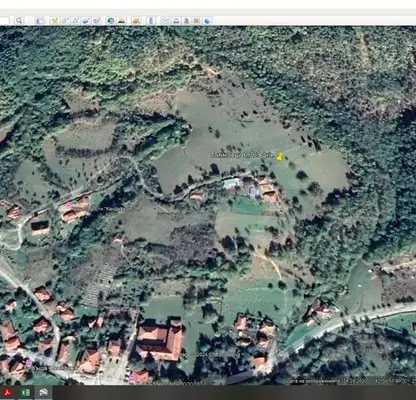Click the View in Google Maps icon
Screen dimensions: 416x400
(197, 21)
